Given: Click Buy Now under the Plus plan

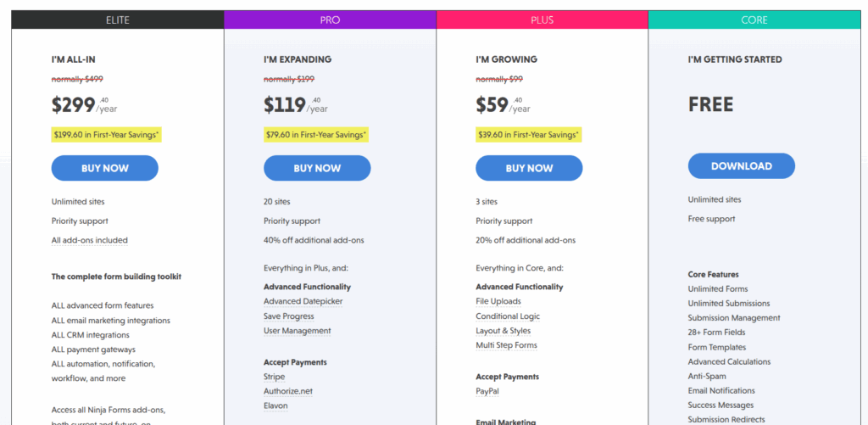Looking at the screenshot, I should pyautogui.click(x=529, y=168).
